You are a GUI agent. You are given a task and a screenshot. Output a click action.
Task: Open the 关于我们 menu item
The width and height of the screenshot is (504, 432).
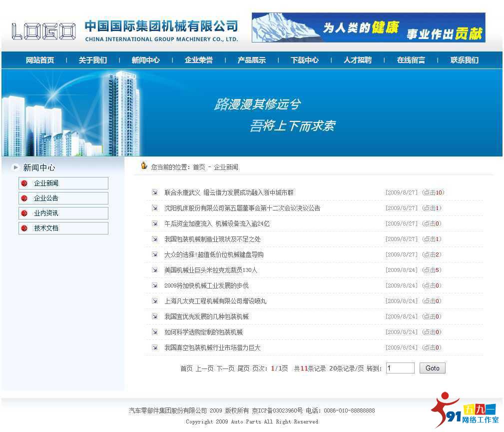(x=92, y=60)
